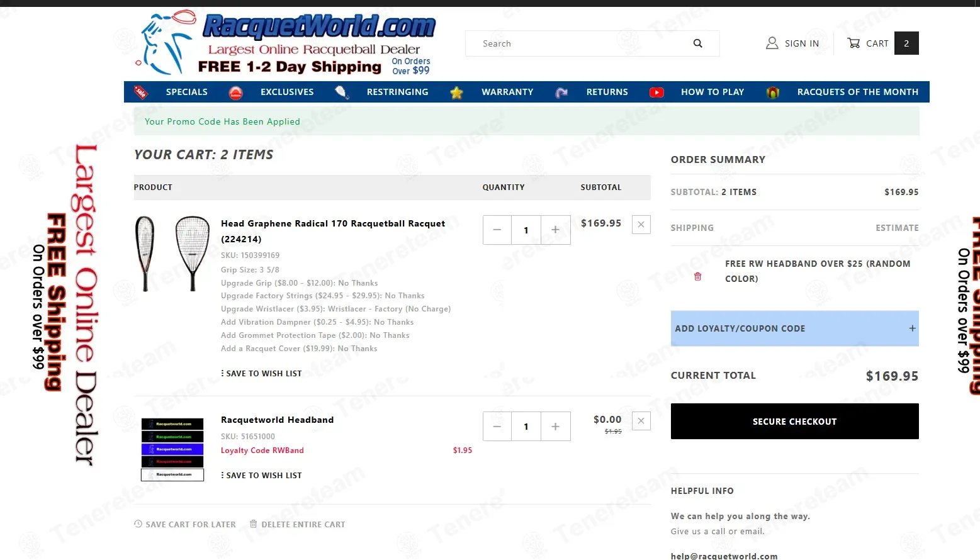Increase the Head racquet quantity

[x=556, y=230]
